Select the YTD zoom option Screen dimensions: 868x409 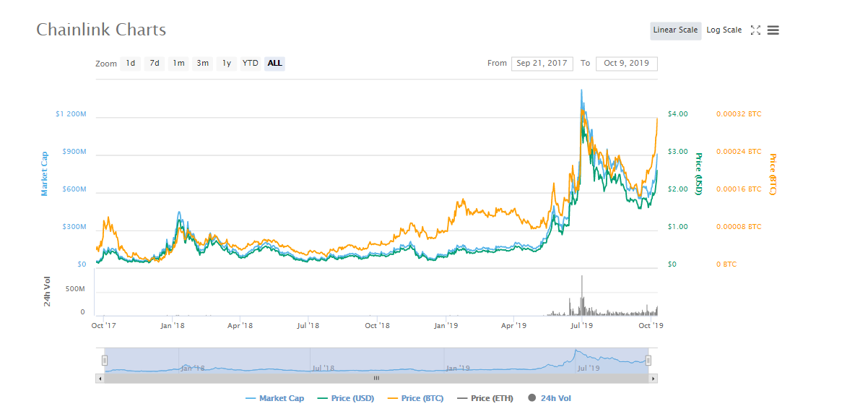tap(250, 64)
